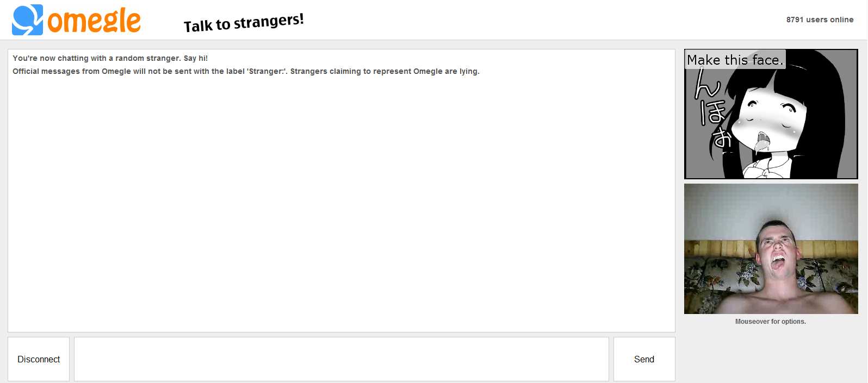This screenshot has width=868, height=383.
Task: Focus the chat message input field
Action: pos(342,359)
